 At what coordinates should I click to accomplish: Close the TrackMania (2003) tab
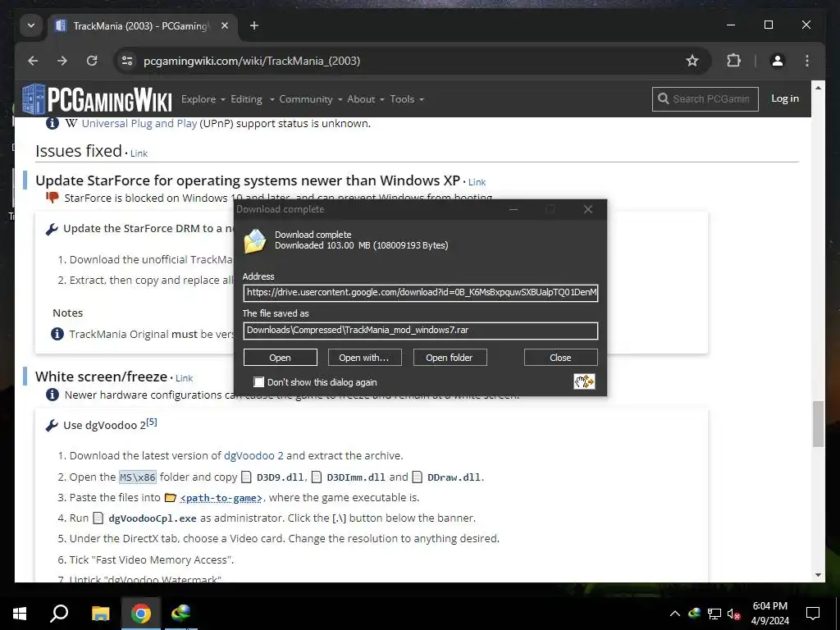[x=225, y=25]
